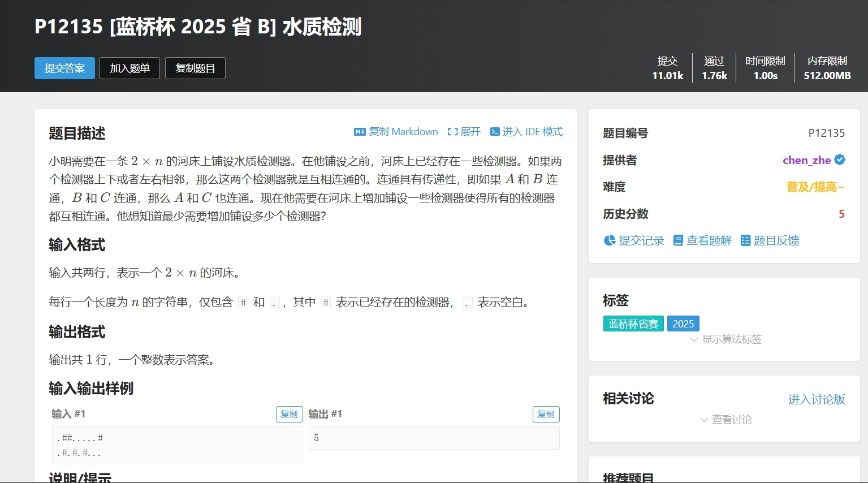
Task: Click the 内存限制 512.00MB statistic
Action: point(827,68)
